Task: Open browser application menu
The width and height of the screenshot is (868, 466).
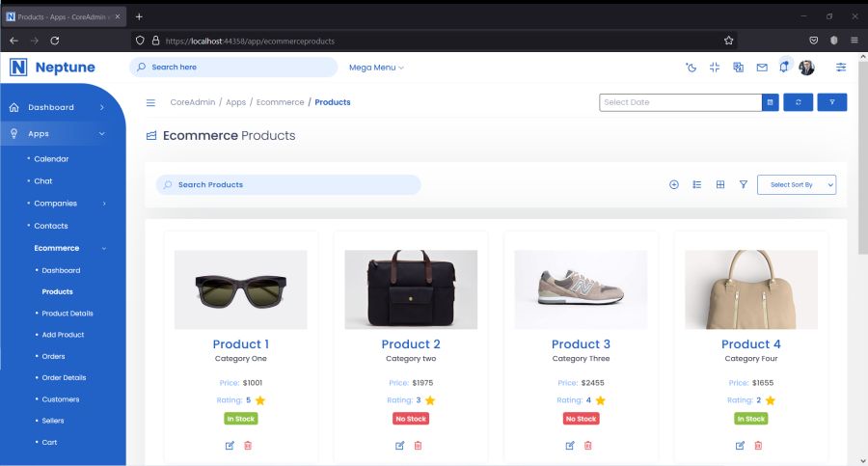Action: 854,41
